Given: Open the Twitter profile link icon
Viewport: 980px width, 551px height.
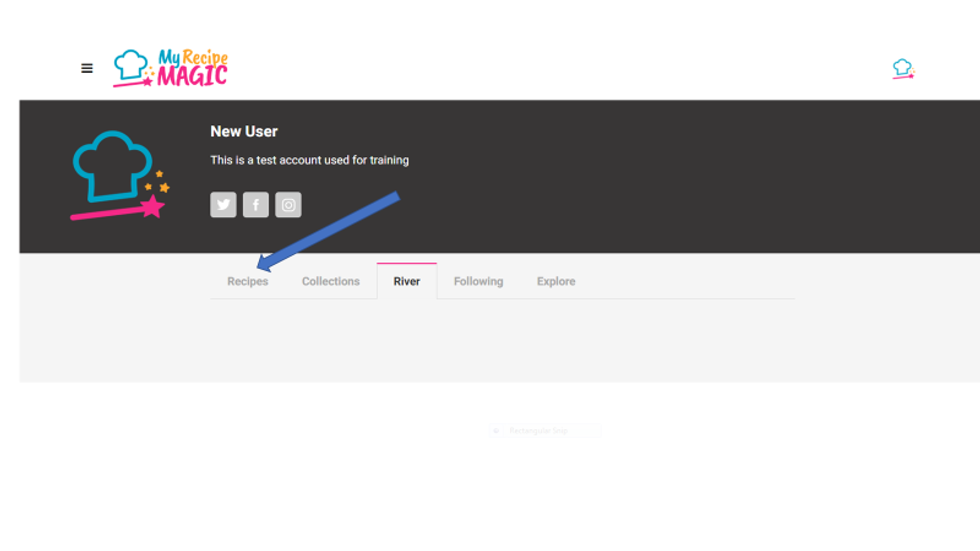Looking at the screenshot, I should click(x=223, y=205).
